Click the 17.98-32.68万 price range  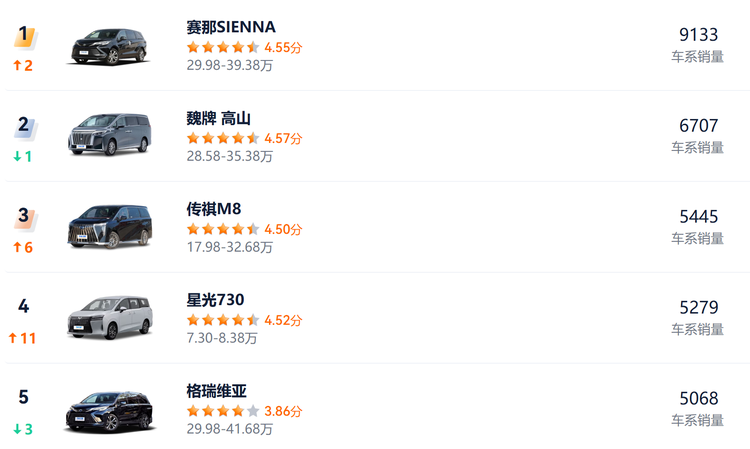coord(229,247)
